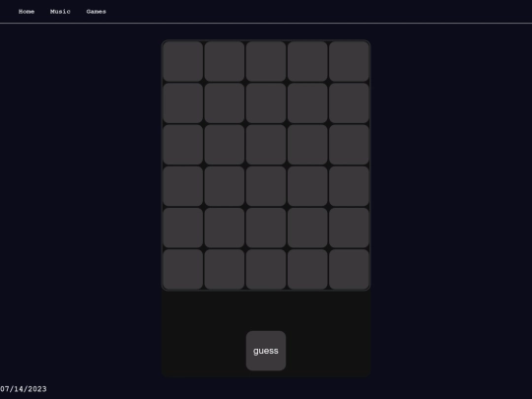Open the Games menu item
Viewport: 532px width, 399px height.
tap(96, 12)
